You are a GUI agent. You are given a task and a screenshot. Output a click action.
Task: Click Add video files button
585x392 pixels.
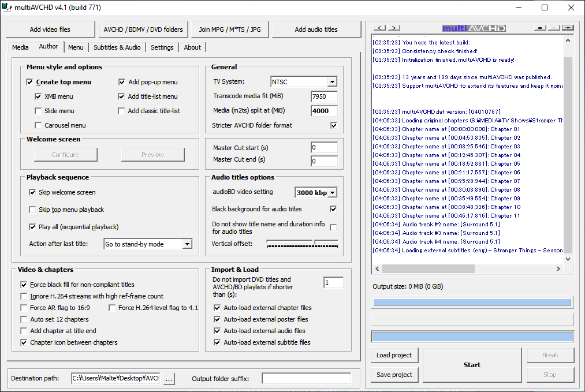tap(50, 29)
